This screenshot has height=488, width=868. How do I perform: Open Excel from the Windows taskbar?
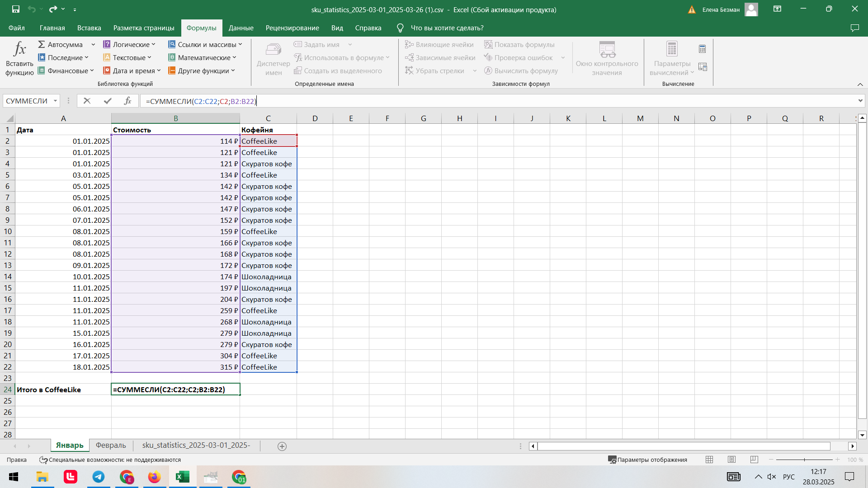183,477
